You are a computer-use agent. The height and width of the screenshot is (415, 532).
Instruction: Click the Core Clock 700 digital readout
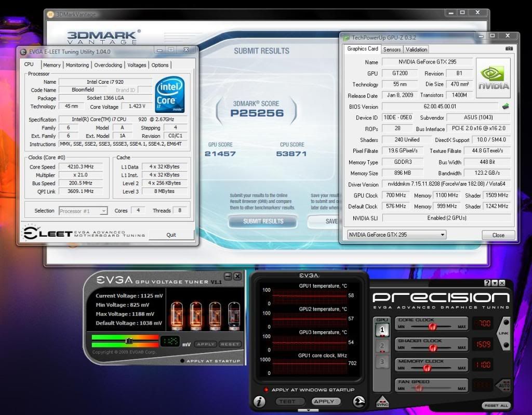(482, 323)
